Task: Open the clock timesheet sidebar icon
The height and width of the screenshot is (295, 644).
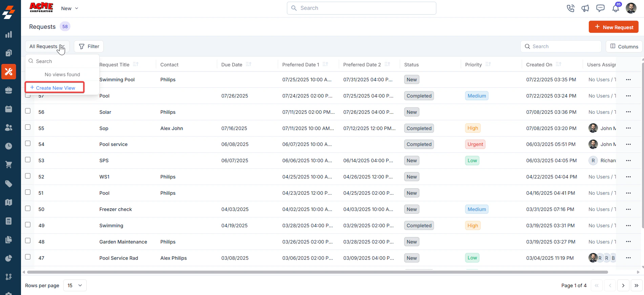Action: (x=9, y=146)
